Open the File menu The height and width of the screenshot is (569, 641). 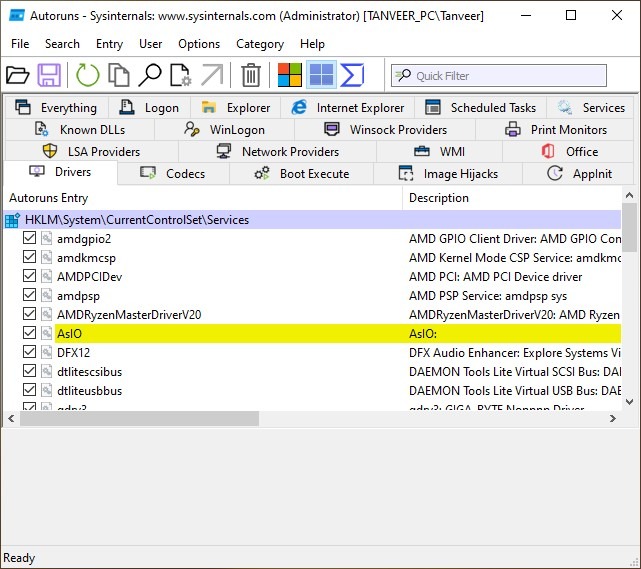tap(20, 44)
